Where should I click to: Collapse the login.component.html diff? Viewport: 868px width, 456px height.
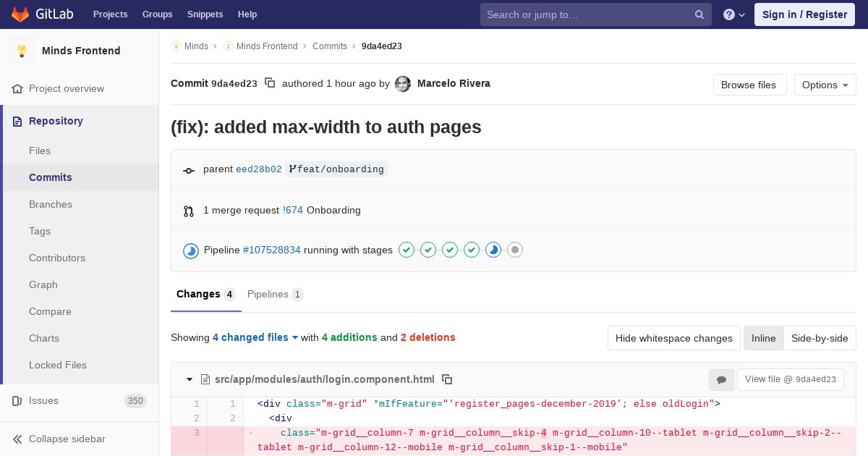tap(190, 379)
